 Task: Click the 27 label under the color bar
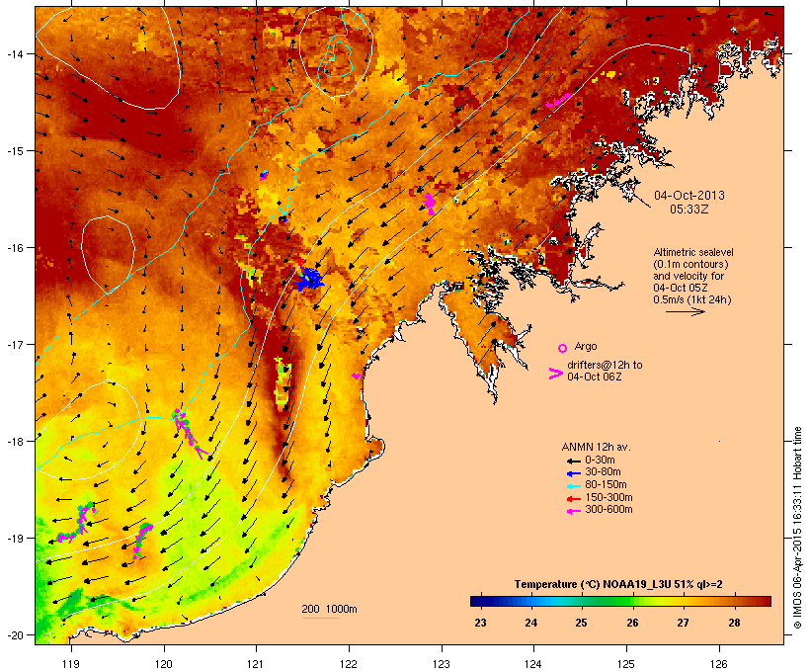[683, 623]
